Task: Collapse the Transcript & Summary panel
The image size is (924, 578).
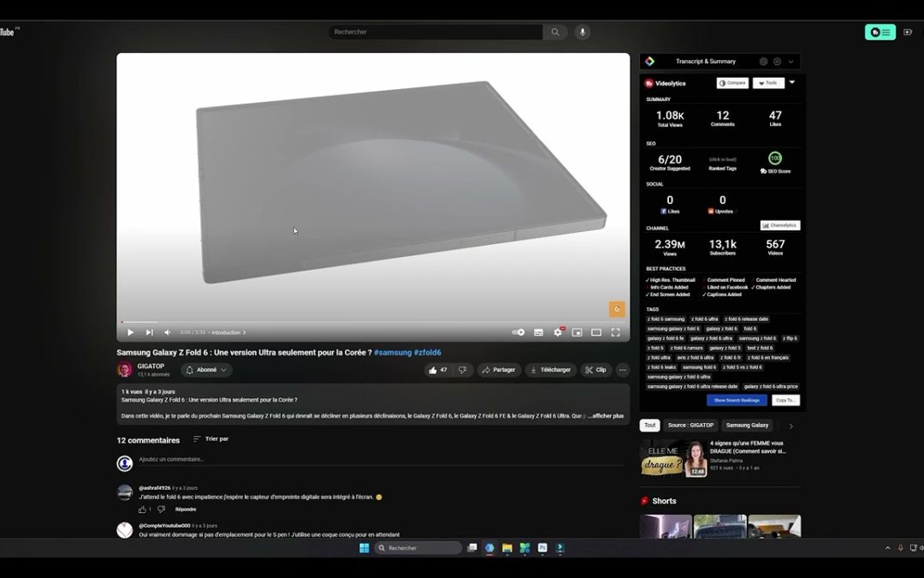Action: [791, 62]
